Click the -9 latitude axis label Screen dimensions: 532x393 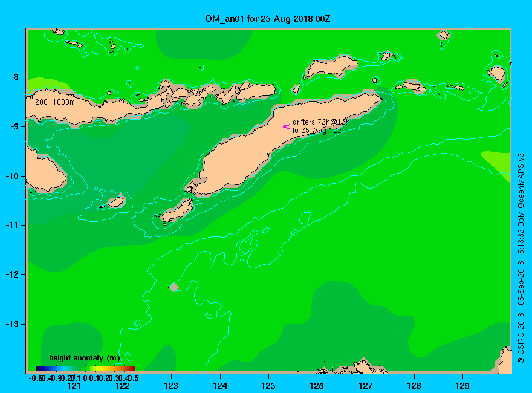tap(15, 126)
